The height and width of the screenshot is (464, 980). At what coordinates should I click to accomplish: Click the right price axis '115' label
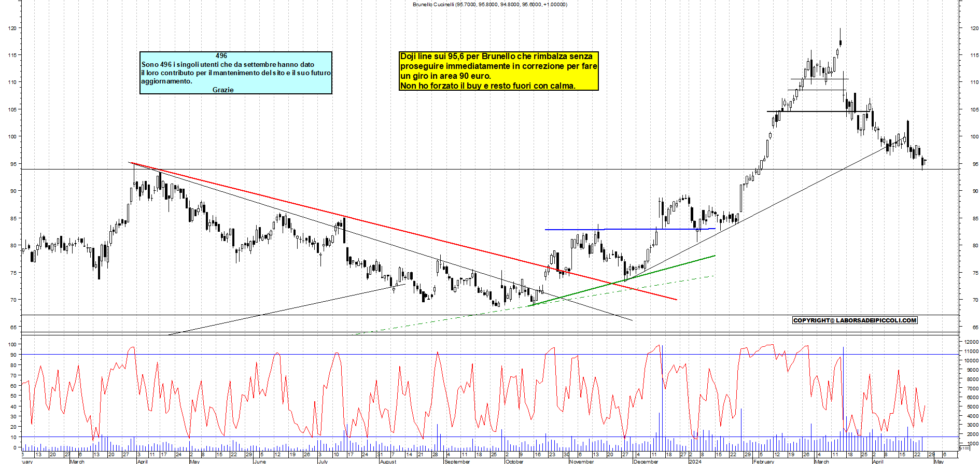point(975,55)
